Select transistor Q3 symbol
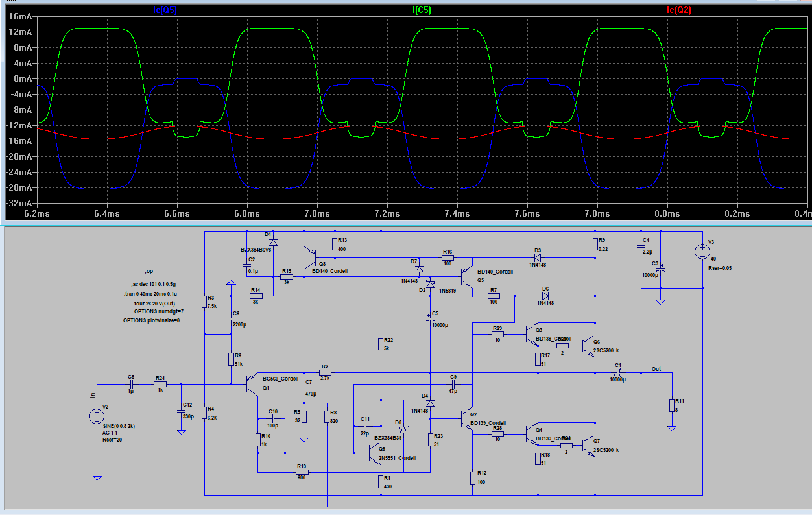 [x=531, y=335]
